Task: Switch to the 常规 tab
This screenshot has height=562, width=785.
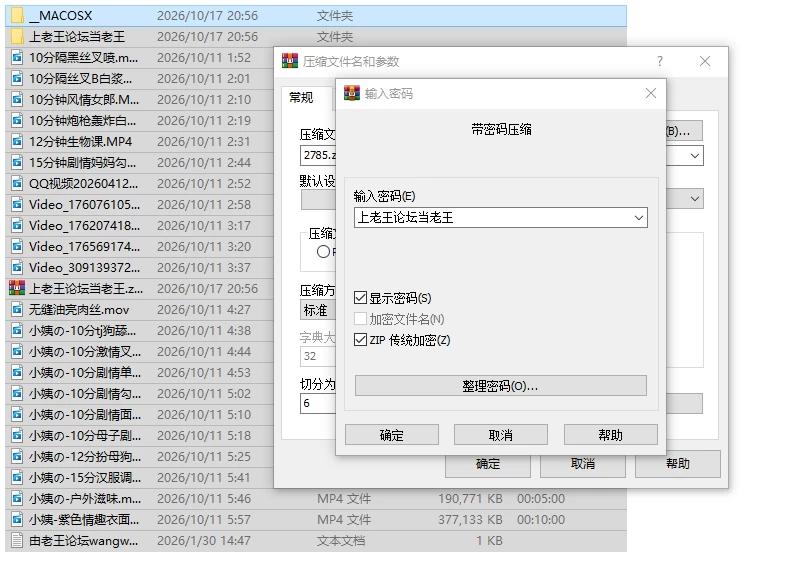Action: tap(301, 98)
